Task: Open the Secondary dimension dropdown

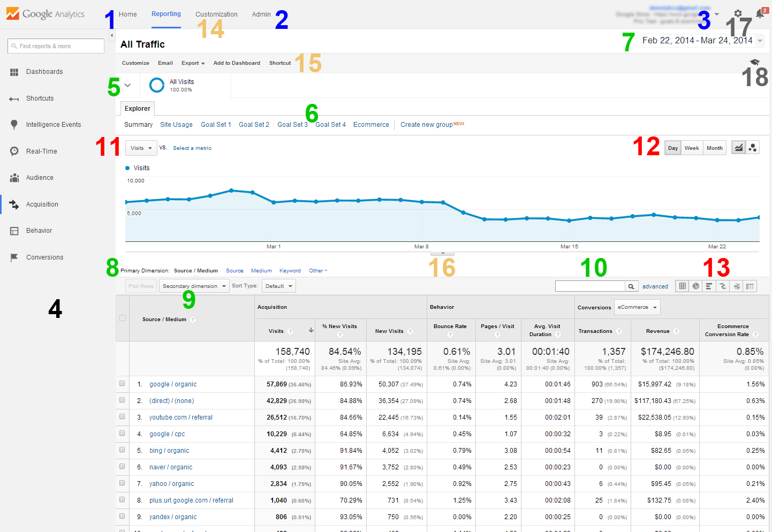Action: tap(194, 286)
